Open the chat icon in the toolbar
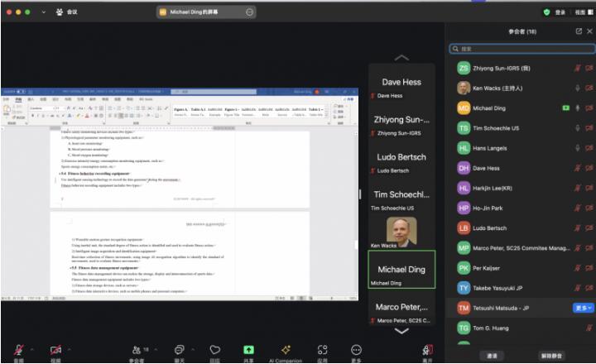 click(179, 351)
